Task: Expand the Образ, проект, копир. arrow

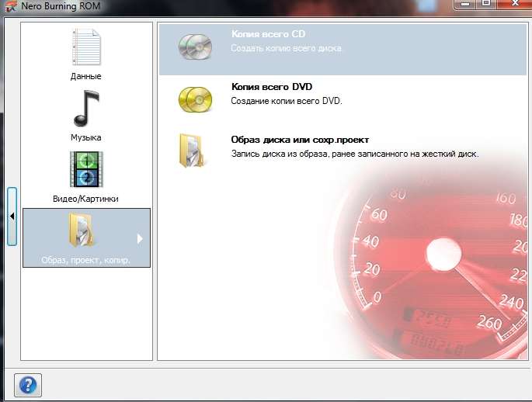Action: click(140, 239)
